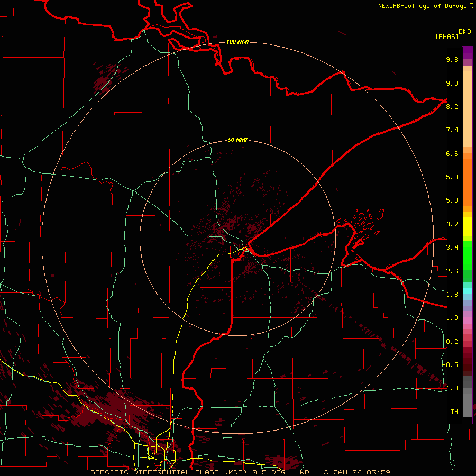The image size is (476, 476).
Task: Select the 8.2 legend value
Action: 452,106
